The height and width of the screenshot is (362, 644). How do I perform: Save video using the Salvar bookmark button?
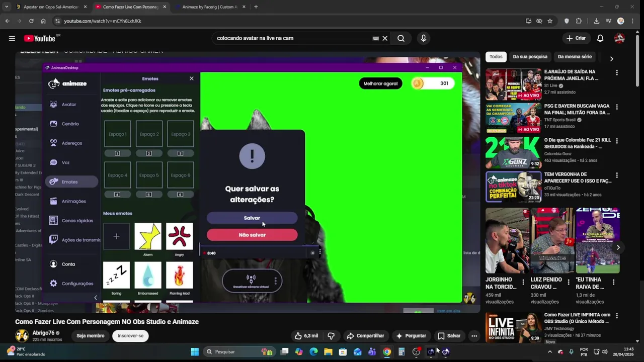449,336
